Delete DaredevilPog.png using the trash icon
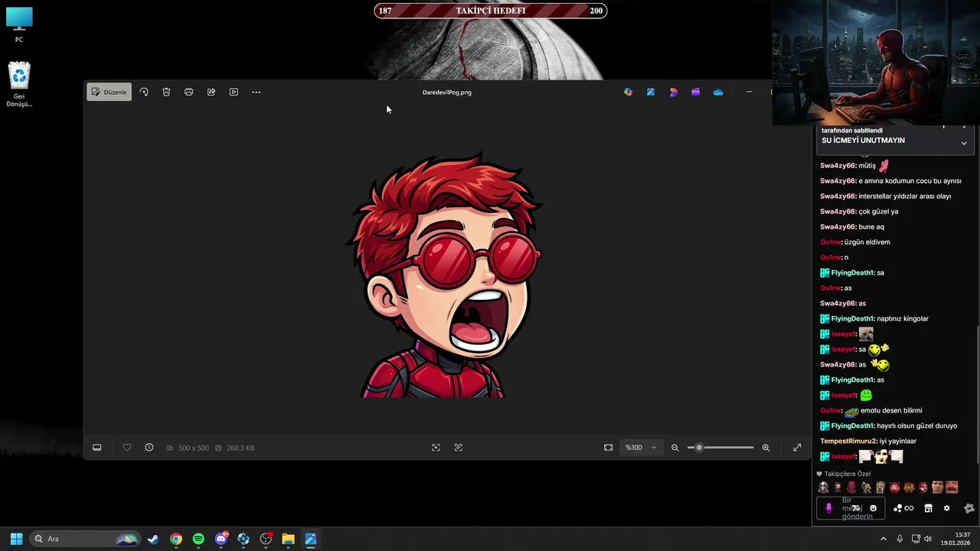Screen dimensions: 980x551 tap(166, 92)
